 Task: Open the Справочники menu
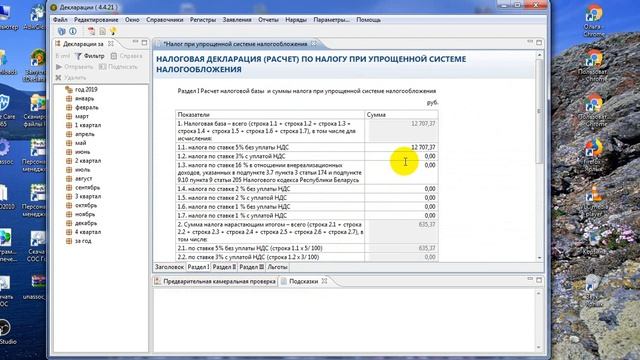tap(164, 20)
